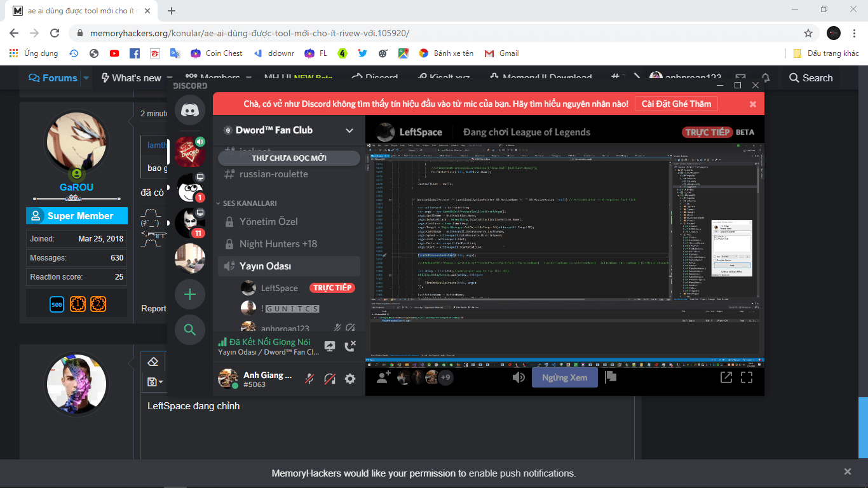Open the Chrome menu three dots
This screenshot has height=488, width=868.
point(855,33)
